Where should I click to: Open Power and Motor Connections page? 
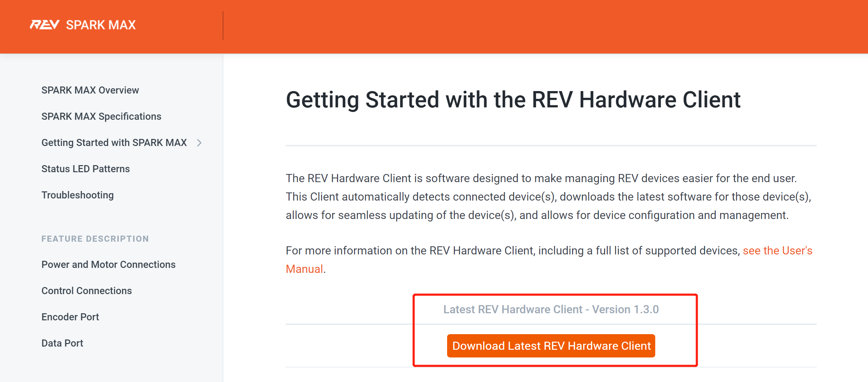click(x=108, y=264)
